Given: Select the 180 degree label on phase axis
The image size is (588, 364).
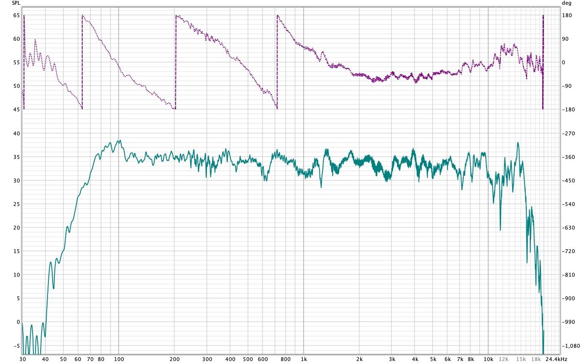Looking at the screenshot, I should pyautogui.click(x=566, y=15).
